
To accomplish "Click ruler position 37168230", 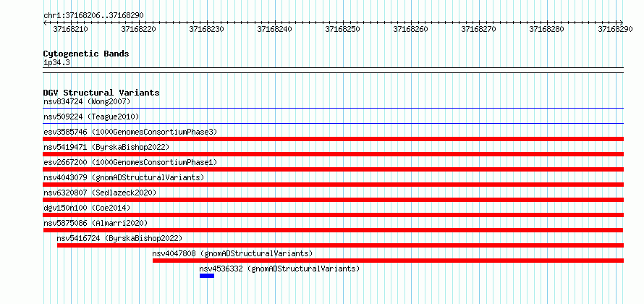I will [207, 29].
